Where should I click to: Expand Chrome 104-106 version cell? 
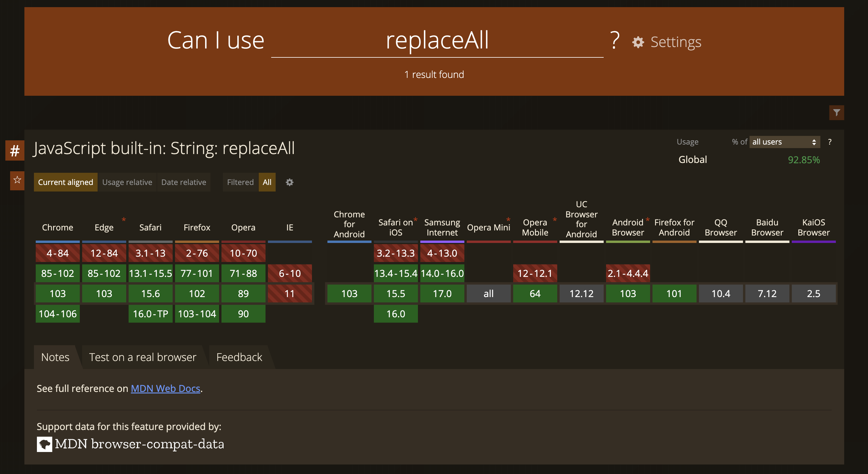[58, 314]
